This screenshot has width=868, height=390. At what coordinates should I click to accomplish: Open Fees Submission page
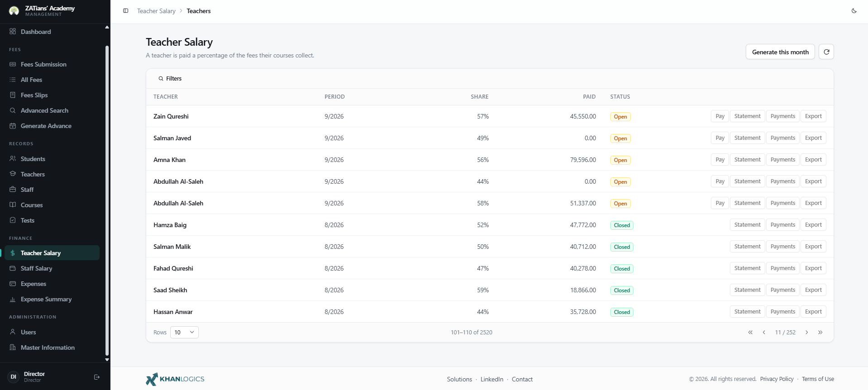click(x=52, y=64)
